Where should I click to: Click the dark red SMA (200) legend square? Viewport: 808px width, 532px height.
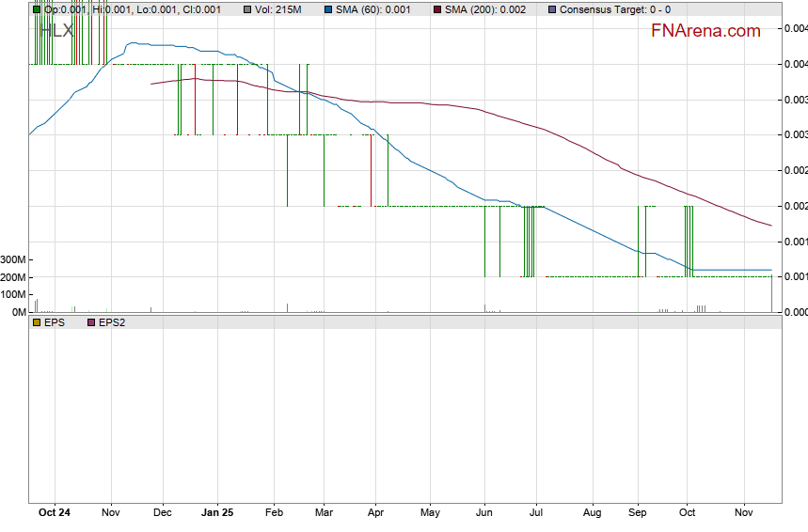[x=437, y=9]
